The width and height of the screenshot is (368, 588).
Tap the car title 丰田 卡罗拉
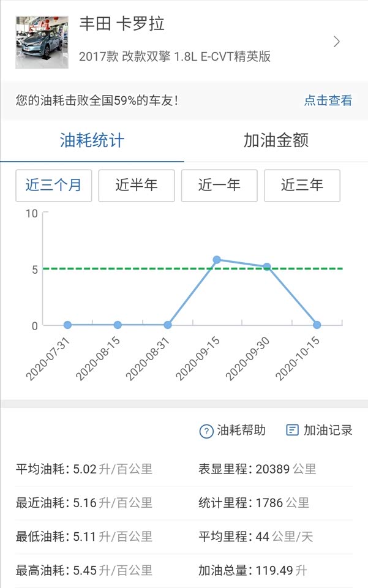(x=122, y=24)
